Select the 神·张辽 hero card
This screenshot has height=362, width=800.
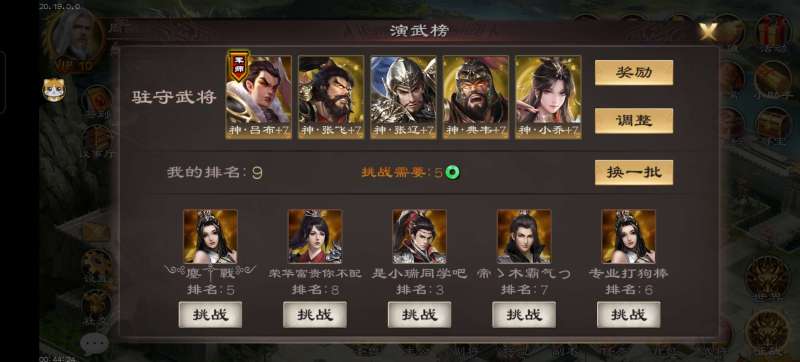click(x=403, y=97)
